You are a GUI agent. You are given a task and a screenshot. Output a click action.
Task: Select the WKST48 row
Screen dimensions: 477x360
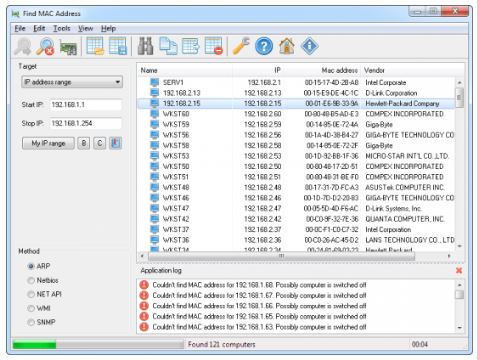point(296,187)
